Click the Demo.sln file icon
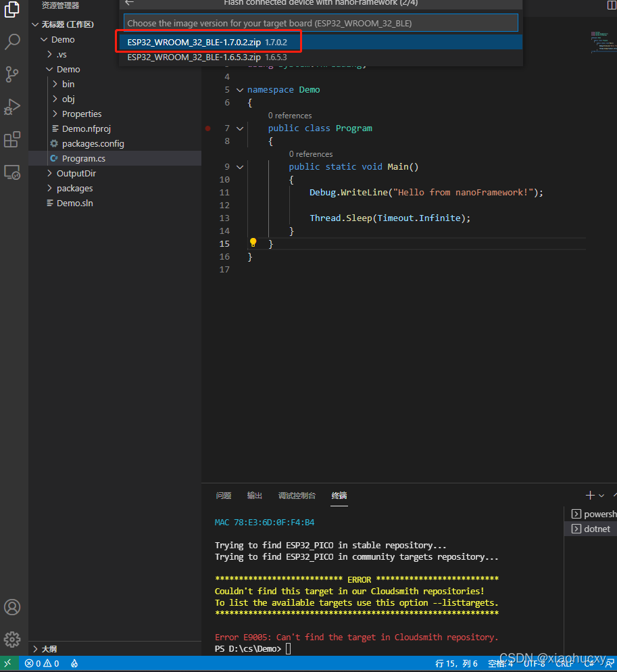 coord(50,203)
